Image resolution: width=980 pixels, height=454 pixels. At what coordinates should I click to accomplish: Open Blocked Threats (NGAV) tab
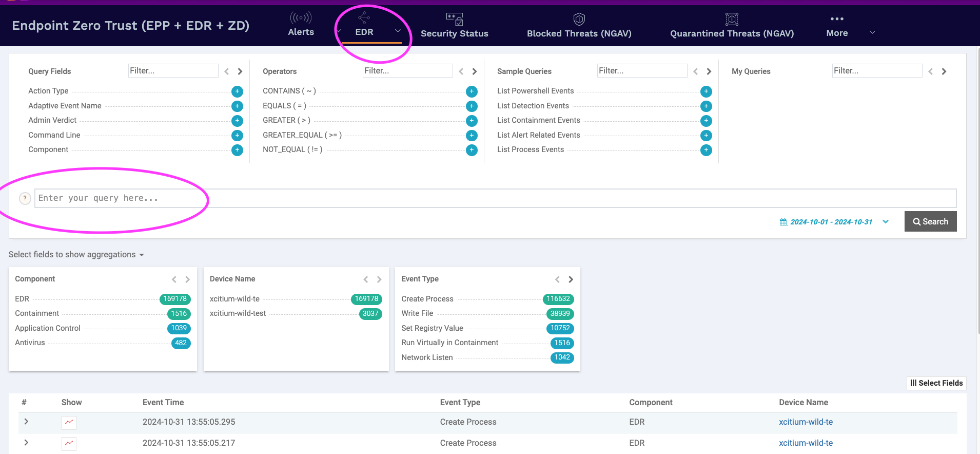pyautogui.click(x=579, y=26)
